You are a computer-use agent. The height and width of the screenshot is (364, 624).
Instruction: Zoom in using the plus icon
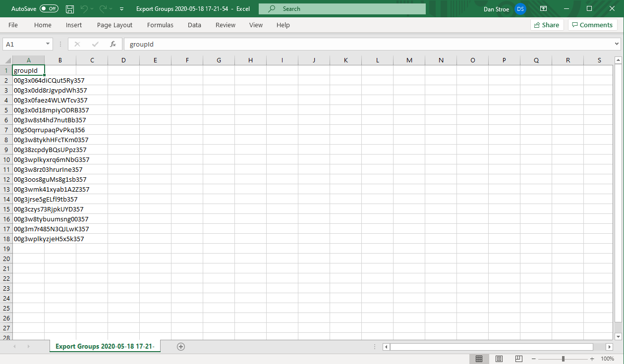tap(591, 359)
